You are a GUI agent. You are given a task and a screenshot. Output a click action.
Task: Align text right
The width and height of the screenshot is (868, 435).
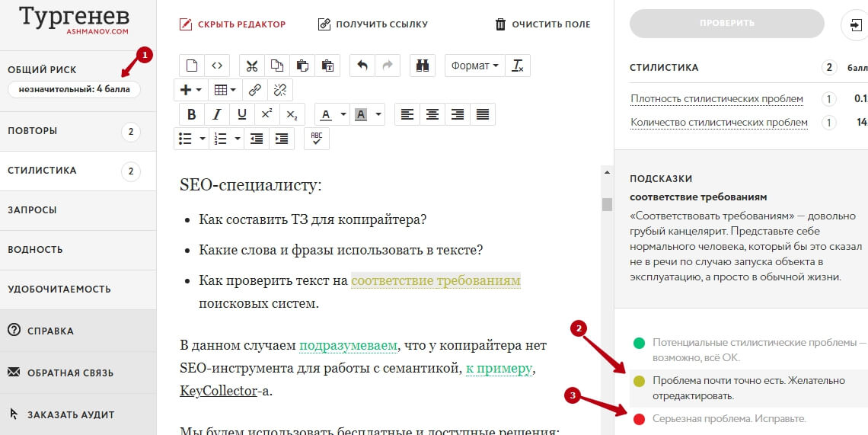pos(458,114)
